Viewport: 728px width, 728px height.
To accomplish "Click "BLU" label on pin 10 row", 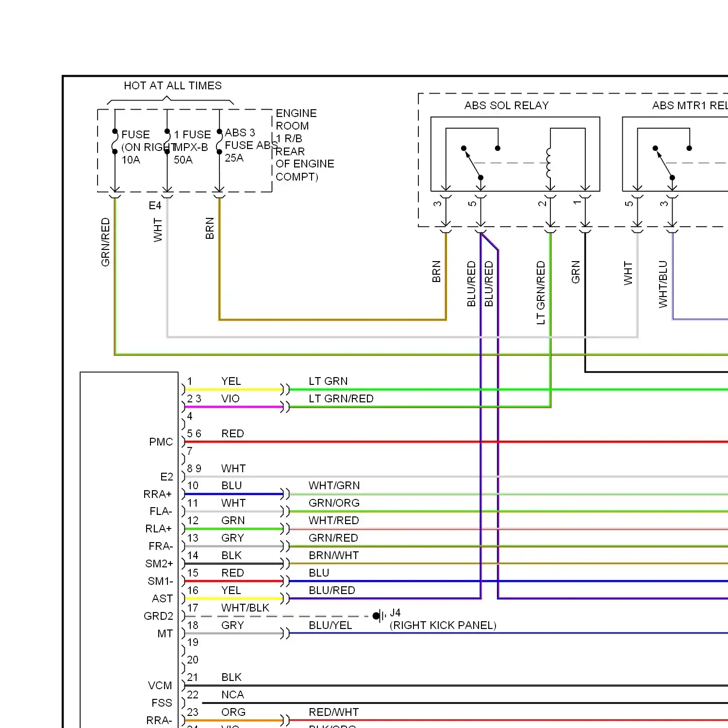I will pyautogui.click(x=232, y=486).
